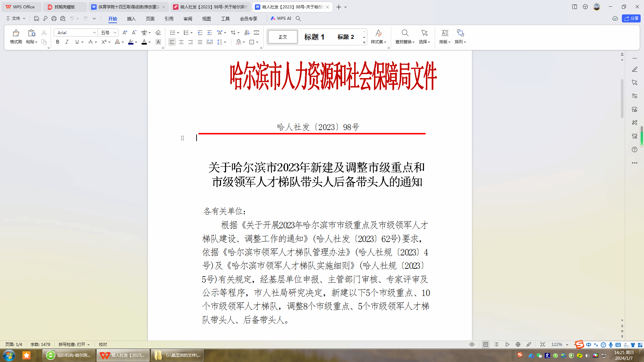The image size is (644, 362).
Task: Click the Paste clipboard icon
Action: tap(32, 33)
